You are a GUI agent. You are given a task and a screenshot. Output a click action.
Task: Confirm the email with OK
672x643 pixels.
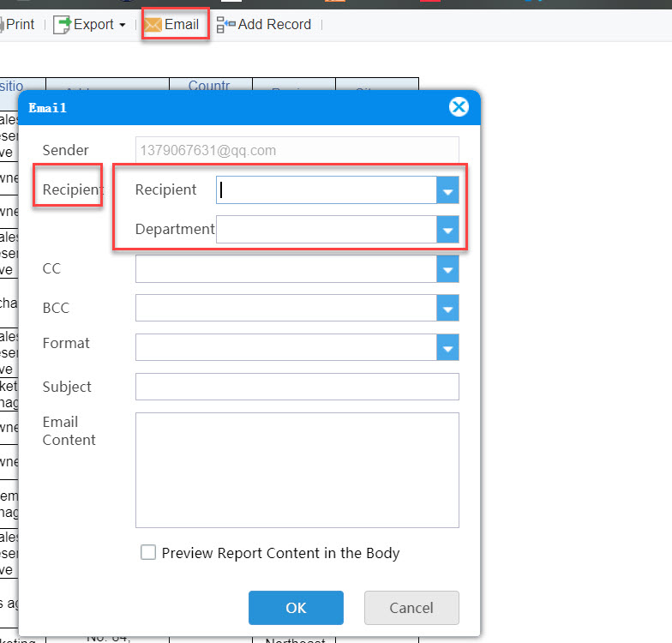296,608
